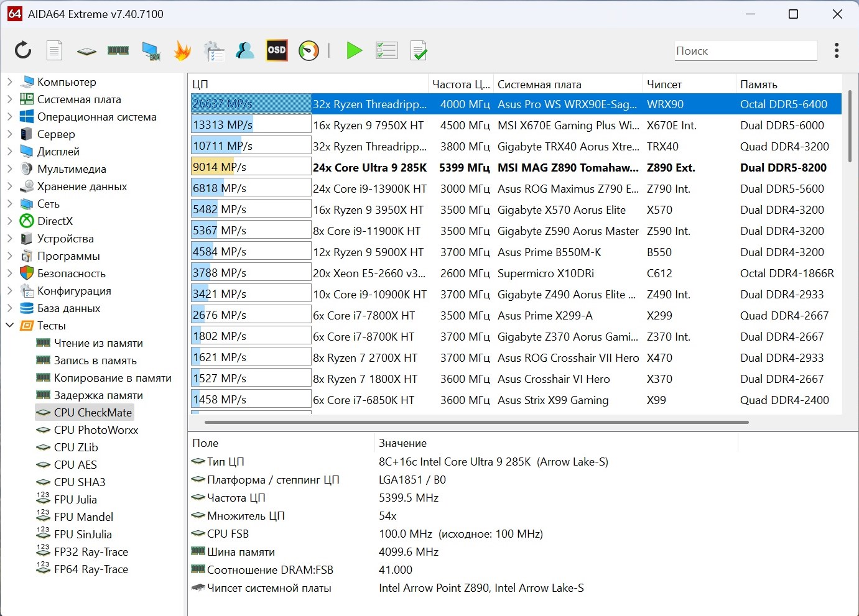Open the memory module toolbar icon
This screenshot has width=859, height=616.
pyautogui.click(x=118, y=50)
